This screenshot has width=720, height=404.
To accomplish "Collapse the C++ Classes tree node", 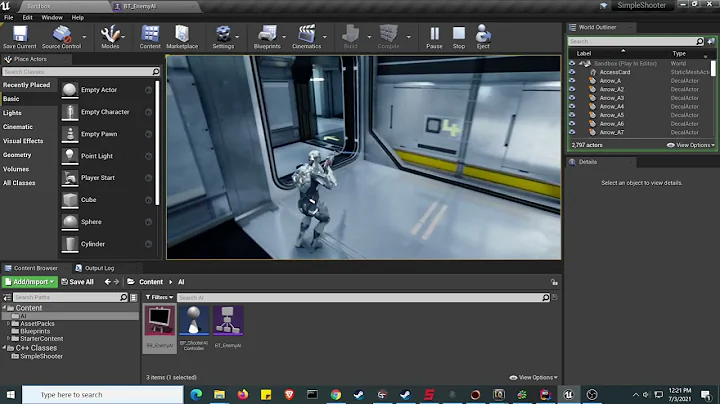I will tap(4, 348).
